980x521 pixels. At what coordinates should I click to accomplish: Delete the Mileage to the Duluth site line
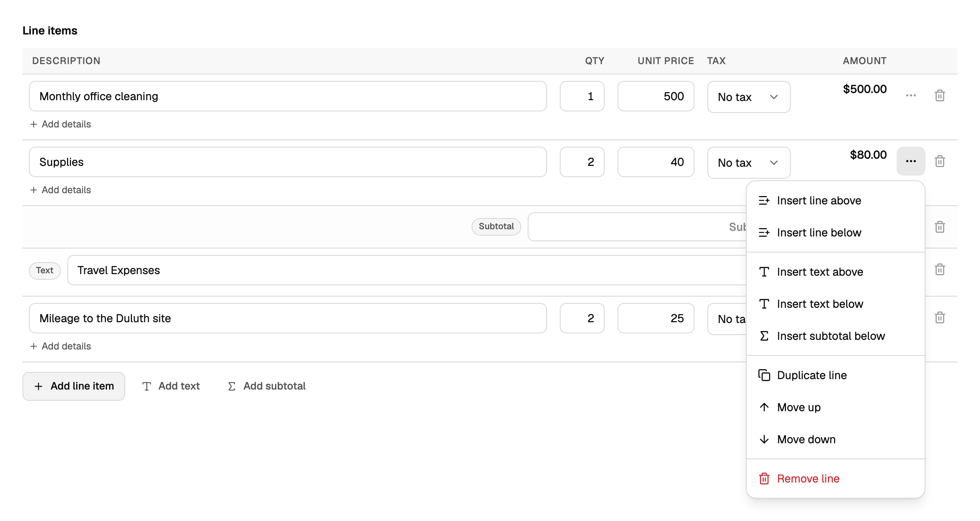940,317
